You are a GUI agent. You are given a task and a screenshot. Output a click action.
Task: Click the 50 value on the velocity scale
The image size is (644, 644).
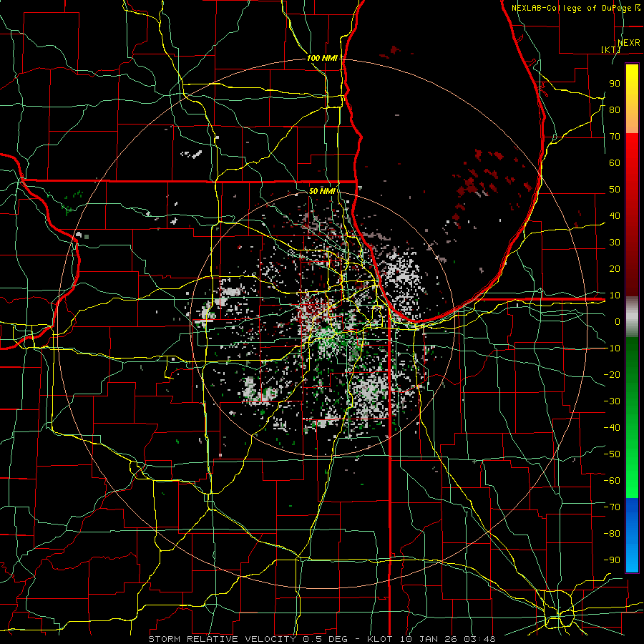[x=615, y=190]
